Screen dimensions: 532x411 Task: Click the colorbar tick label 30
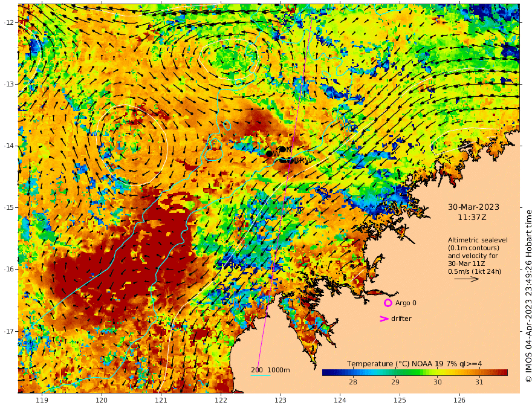pos(438,382)
